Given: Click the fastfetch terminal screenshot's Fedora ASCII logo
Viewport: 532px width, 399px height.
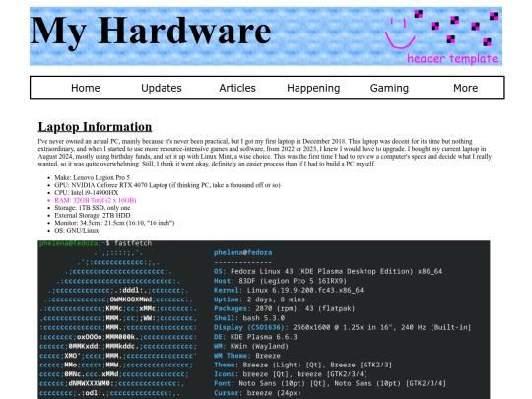Looking at the screenshot, I should (x=118, y=323).
